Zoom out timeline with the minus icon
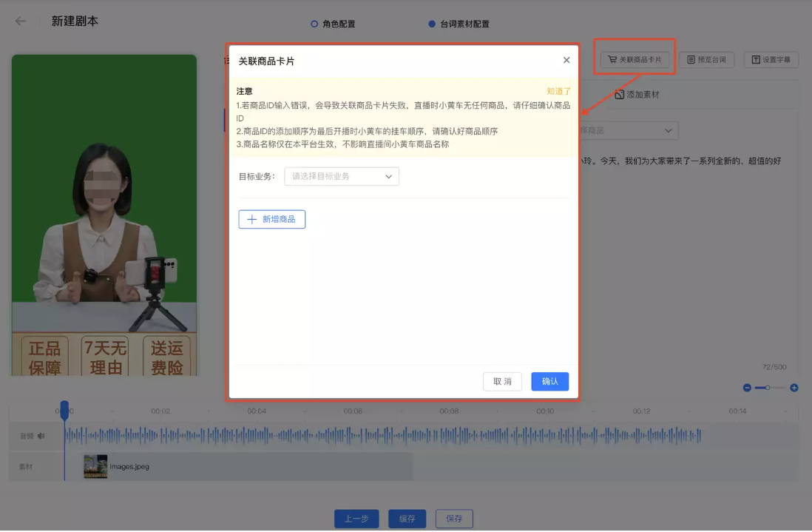 [x=747, y=387]
